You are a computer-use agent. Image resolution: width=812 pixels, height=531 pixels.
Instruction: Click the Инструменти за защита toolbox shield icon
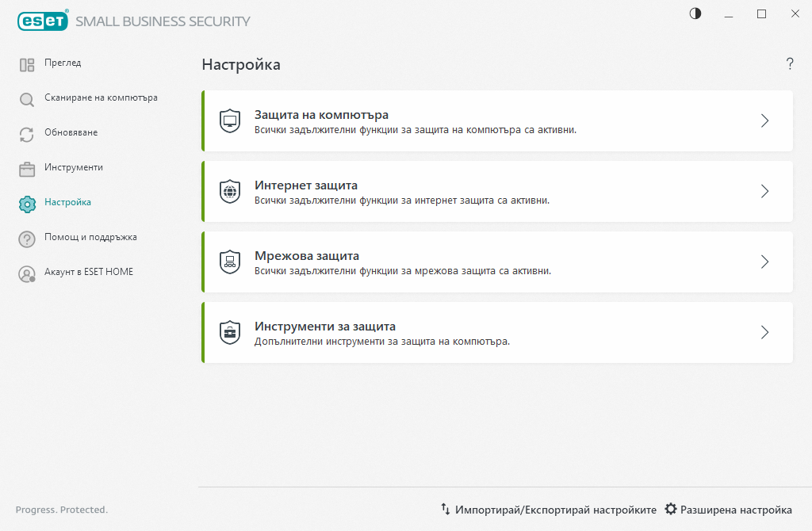(x=230, y=332)
